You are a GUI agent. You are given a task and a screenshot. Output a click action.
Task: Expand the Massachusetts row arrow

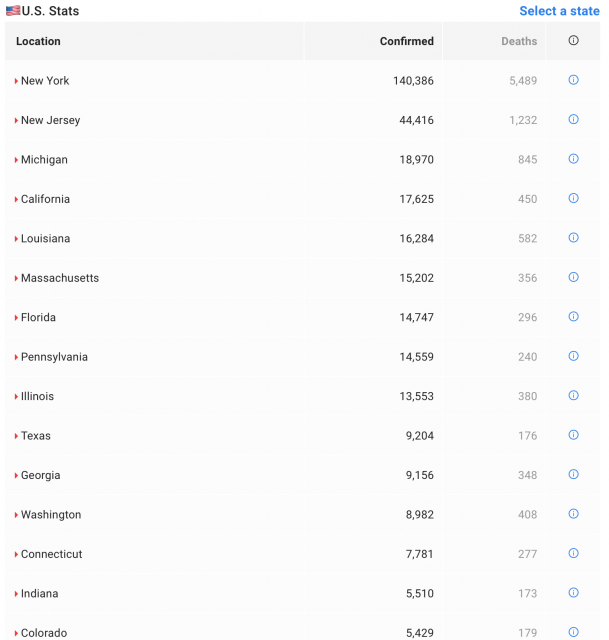click(x=16, y=278)
